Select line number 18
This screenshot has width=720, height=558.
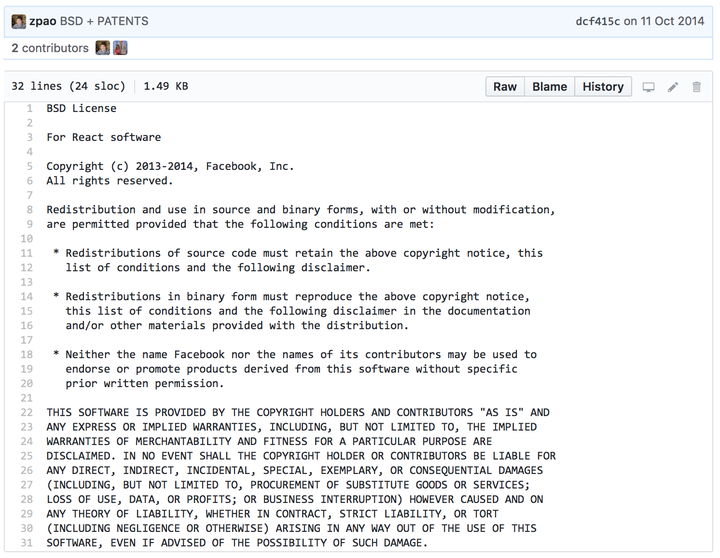26,354
